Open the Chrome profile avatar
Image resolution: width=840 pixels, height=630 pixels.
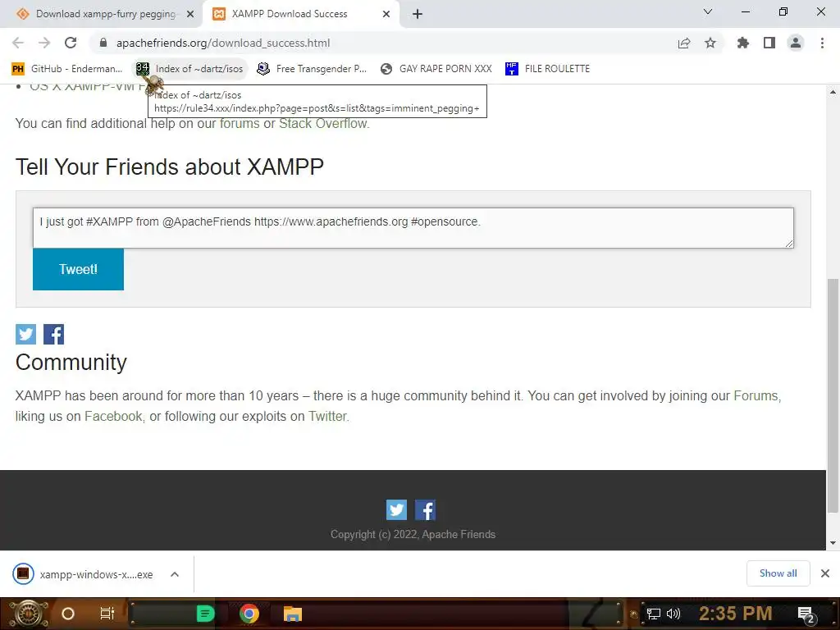(x=796, y=43)
